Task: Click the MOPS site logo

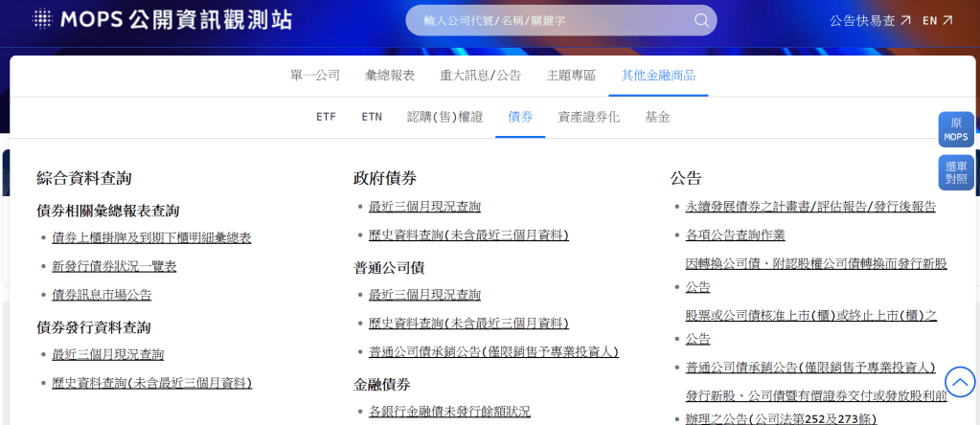Action: pyautogui.click(x=163, y=20)
